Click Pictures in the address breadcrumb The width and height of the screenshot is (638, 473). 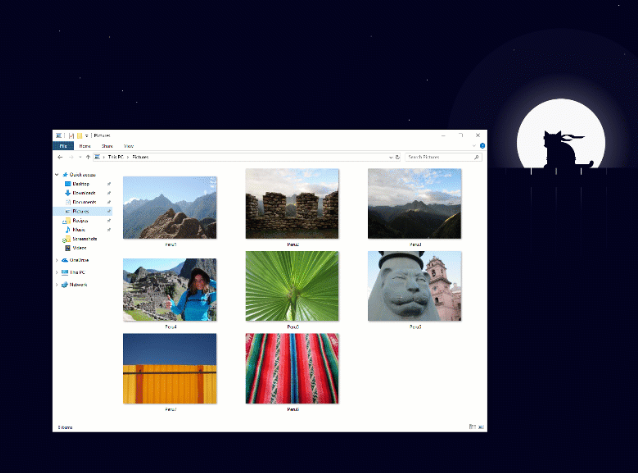pos(140,157)
